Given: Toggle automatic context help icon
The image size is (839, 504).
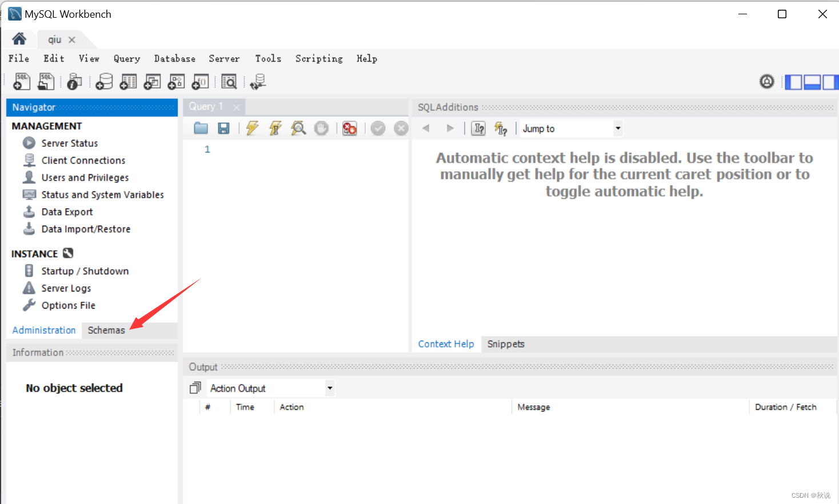Looking at the screenshot, I should point(501,129).
